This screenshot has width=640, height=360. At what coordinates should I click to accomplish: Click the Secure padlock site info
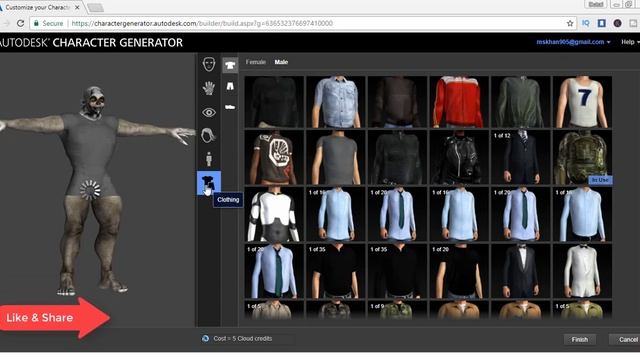click(48, 23)
